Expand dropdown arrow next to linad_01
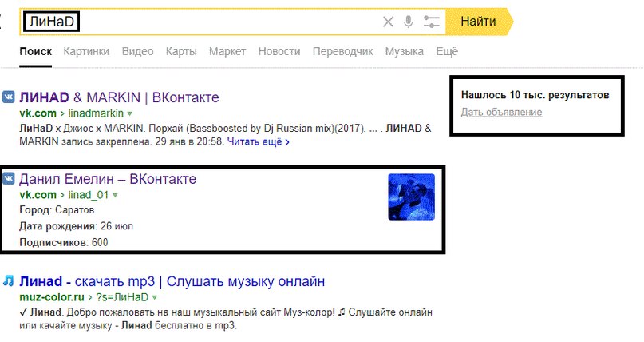This screenshot has width=644, height=342. coord(115,195)
